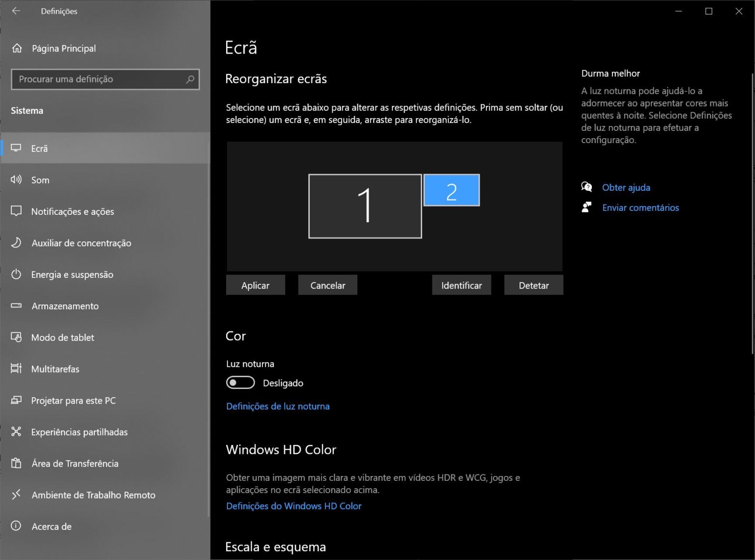Open Notificações e ações via its icon
This screenshot has width=755, height=560.
click(16, 211)
